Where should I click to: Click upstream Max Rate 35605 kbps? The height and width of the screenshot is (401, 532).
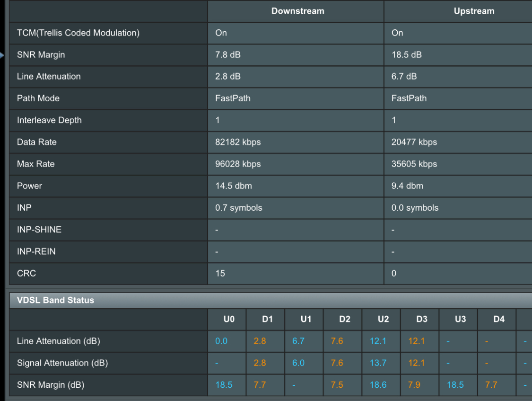(414, 164)
